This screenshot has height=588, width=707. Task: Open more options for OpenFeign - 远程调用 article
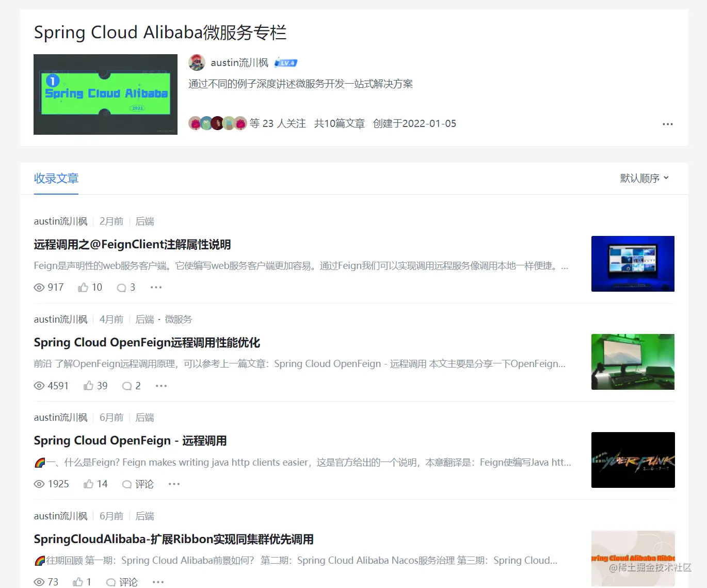174,484
